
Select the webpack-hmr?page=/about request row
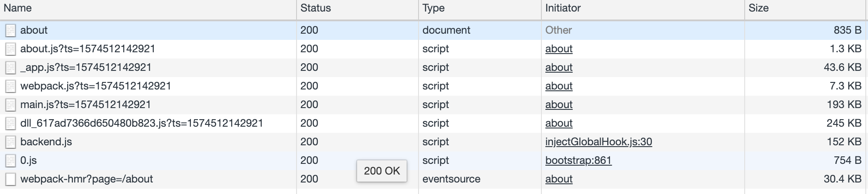[434, 179]
